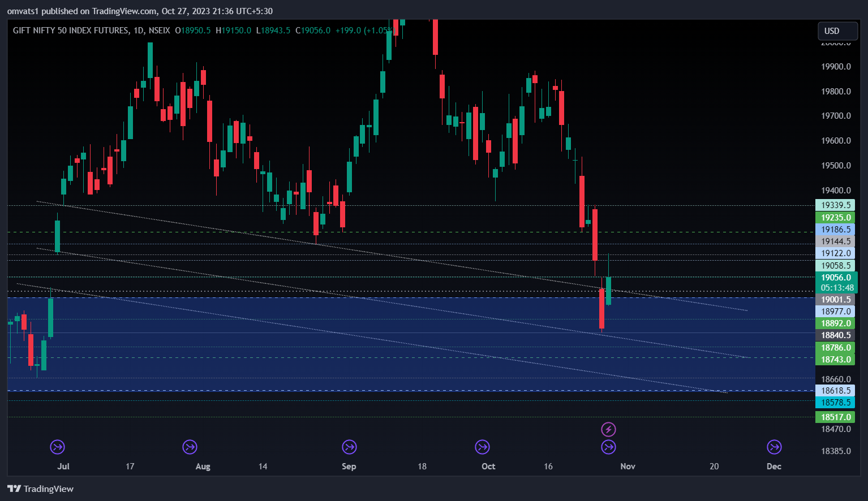Screen dimensions: 868x501
Task: Click the Nov date label on time axis
Action: [628, 467]
